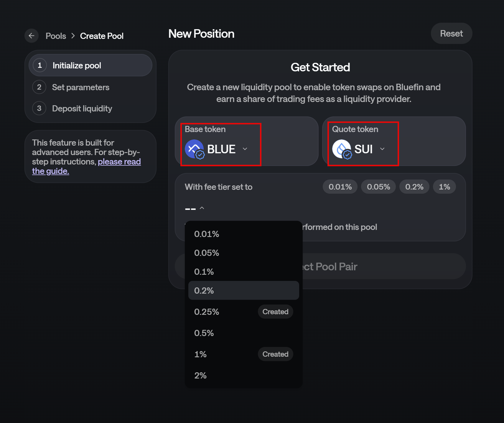Image resolution: width=504 pixels, height=423 pixels.
Task: Expand the SUI quote token dropdown
Action: coord(382,149)
